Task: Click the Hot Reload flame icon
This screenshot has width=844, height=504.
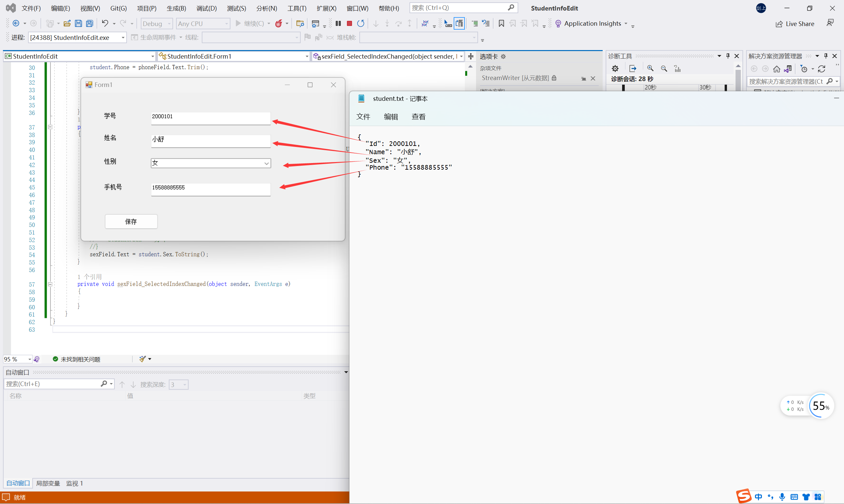Action: coord(279,23)
